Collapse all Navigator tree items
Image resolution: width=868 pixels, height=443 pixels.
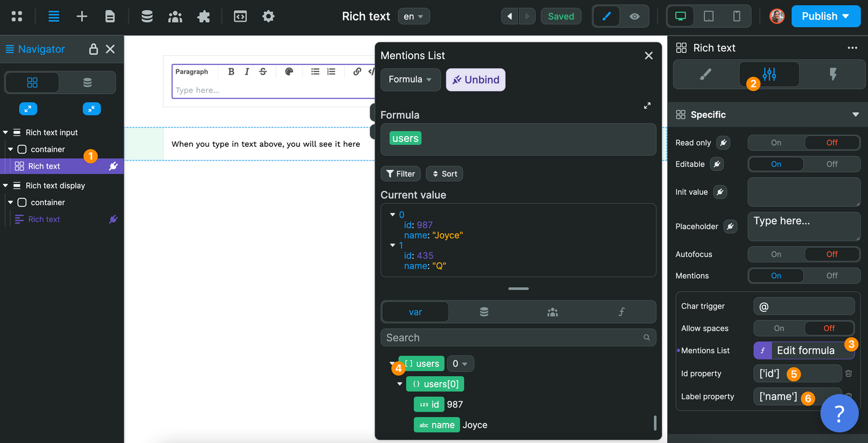tap(92, 108)
